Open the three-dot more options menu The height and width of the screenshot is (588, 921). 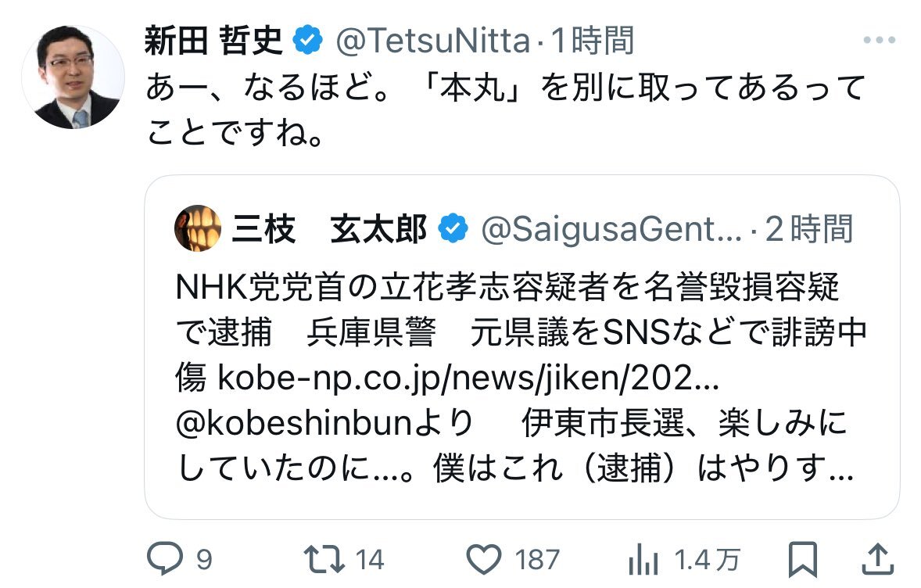click(x=879, y=41)
